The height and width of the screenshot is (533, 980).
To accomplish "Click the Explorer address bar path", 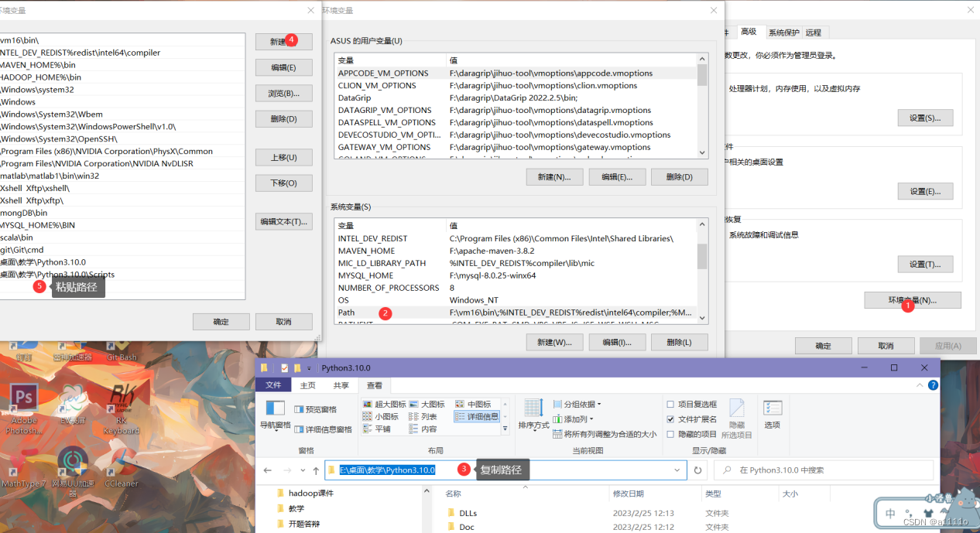I will click(387, 470).
